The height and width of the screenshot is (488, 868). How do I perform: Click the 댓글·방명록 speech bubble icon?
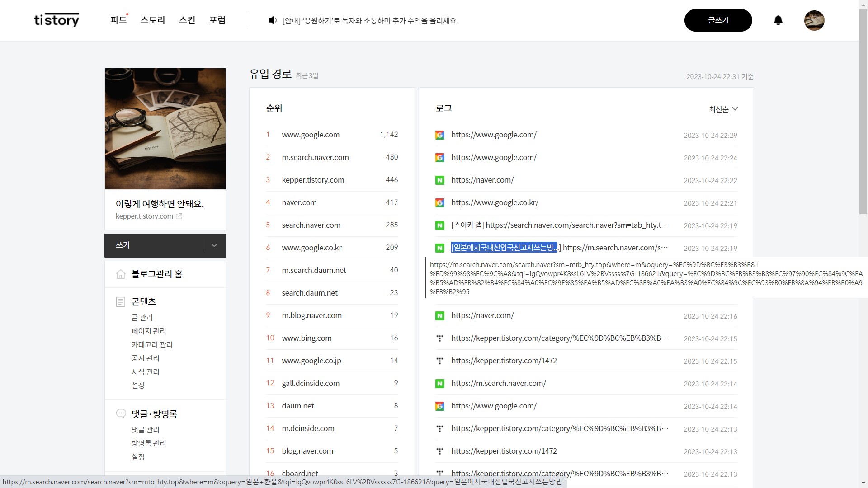point(121,413)
